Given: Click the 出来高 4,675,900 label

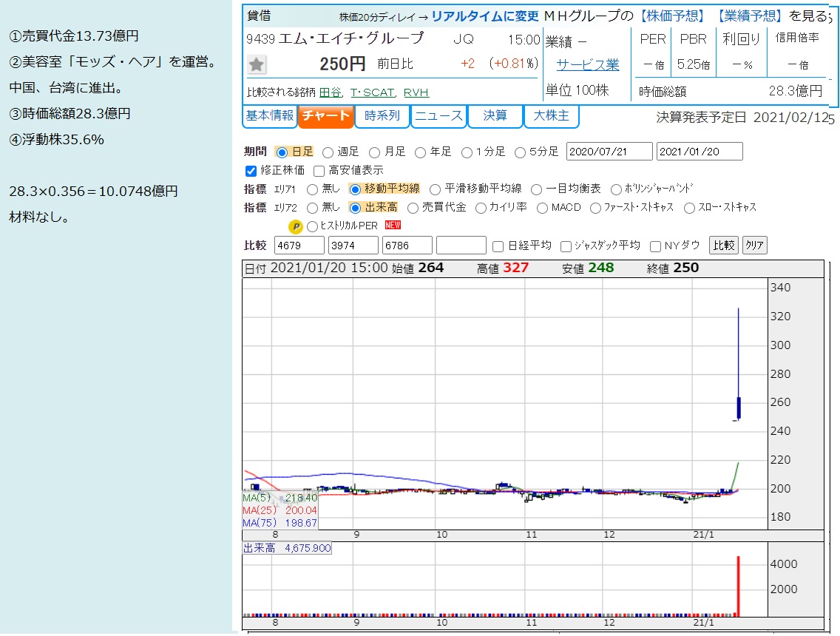Looking at the screenshot, I should pyautogui.click(x=287, y=548).
